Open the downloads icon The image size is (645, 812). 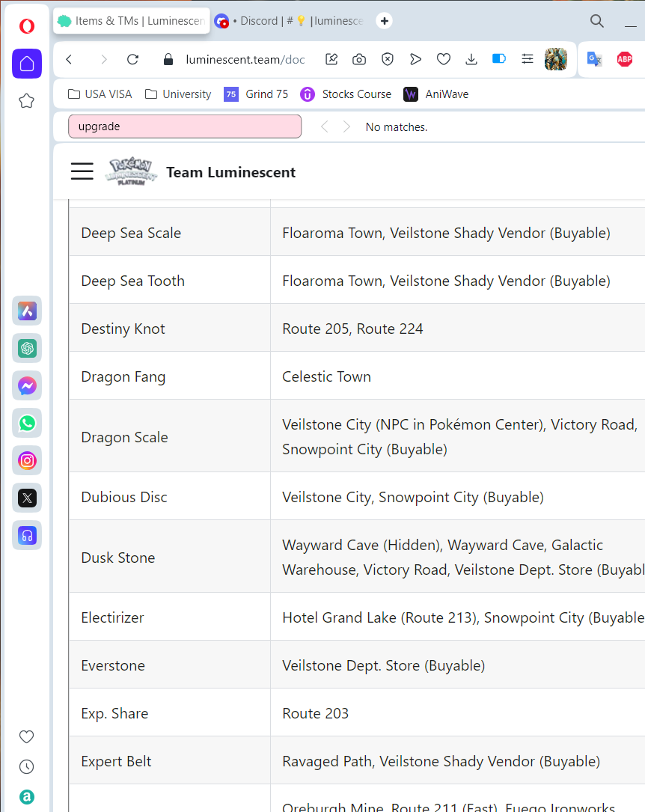point(471,60)
